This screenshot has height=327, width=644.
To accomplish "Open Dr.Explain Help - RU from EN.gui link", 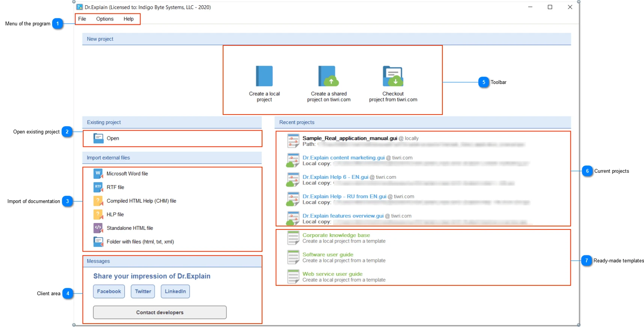I will click(344, 196).
